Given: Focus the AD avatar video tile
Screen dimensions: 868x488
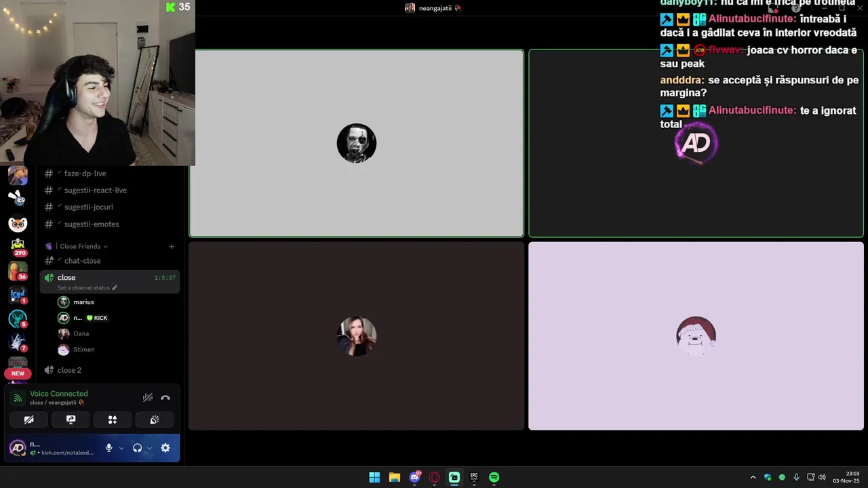Looking at the screenshot, I should (x=696, y=143).
